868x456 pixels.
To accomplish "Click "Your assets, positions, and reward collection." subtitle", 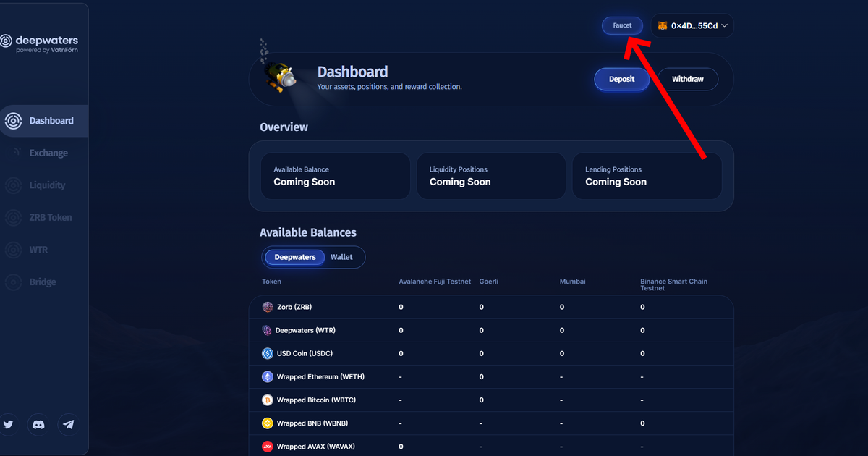I will [x=389, y=87].
